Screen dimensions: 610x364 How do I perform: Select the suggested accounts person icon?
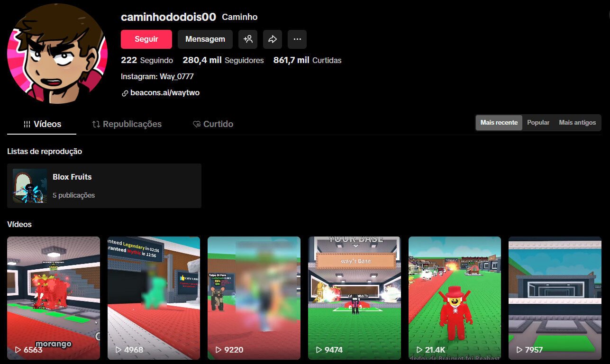point(248,39)
